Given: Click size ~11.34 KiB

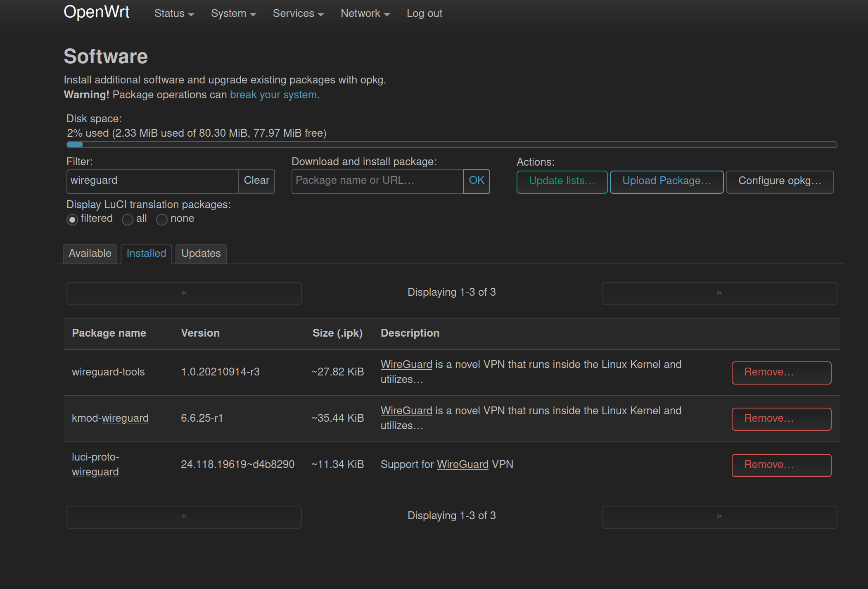Looking at the screenshot, I should pyautogui.click(x=338, y=465).
